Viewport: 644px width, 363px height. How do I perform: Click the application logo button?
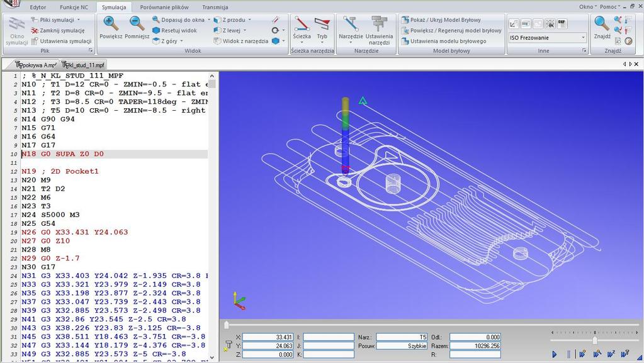(x=11, y=4)
